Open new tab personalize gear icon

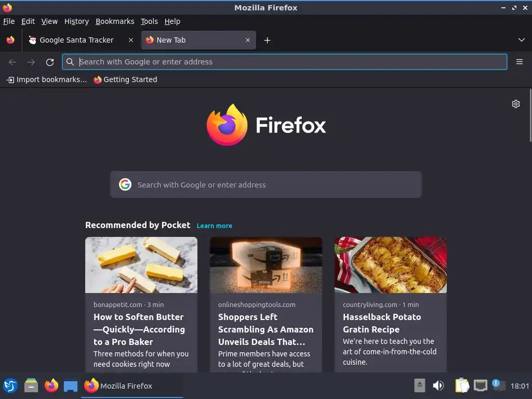tap(516, 104)
